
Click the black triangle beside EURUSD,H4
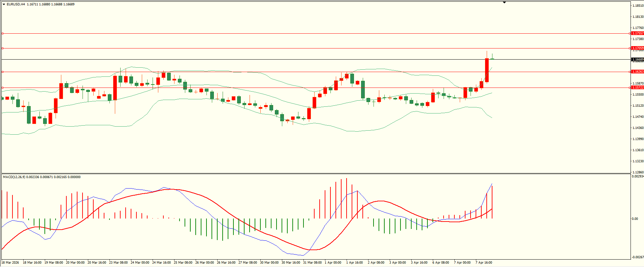(x=4, y=4)
